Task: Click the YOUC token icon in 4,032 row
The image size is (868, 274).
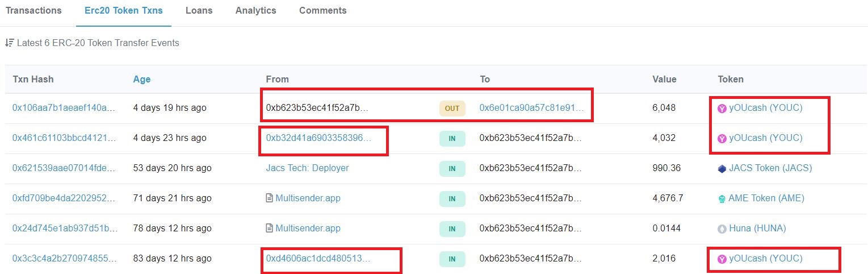Action: [x=722, y=138]
